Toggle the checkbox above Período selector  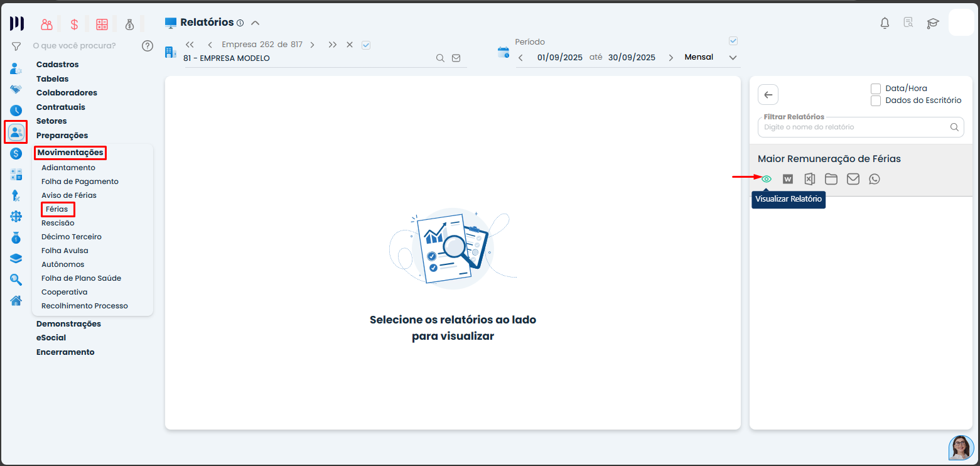click(733, 41)
